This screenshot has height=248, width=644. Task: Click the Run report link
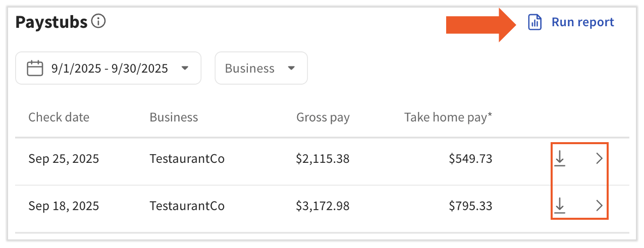click(x=582, y=22)
